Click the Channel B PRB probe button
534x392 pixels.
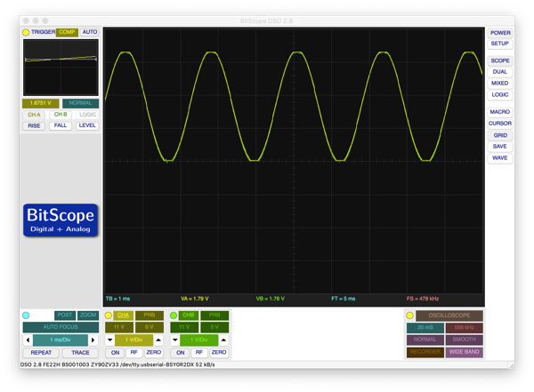214,315
